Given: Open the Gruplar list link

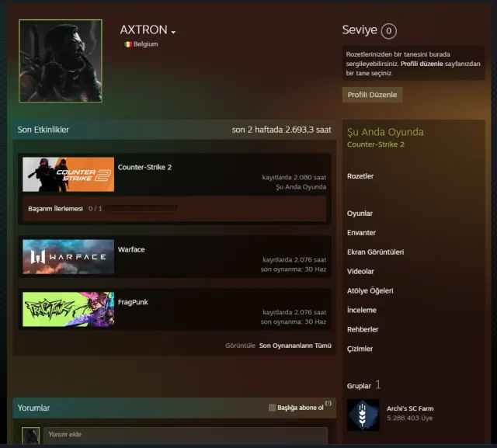Looking at the screenshot, I should tap(359, 386).
